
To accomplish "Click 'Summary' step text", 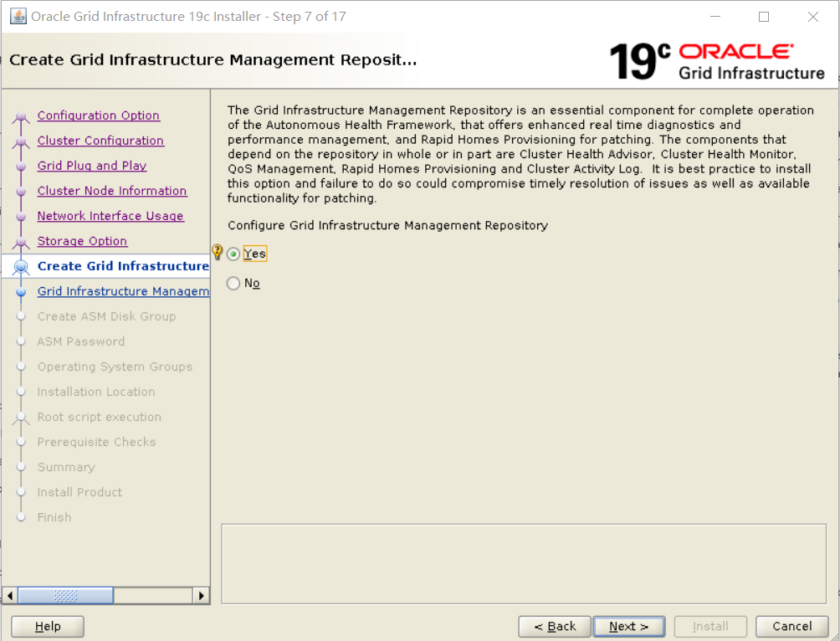I will pos(66,467).
